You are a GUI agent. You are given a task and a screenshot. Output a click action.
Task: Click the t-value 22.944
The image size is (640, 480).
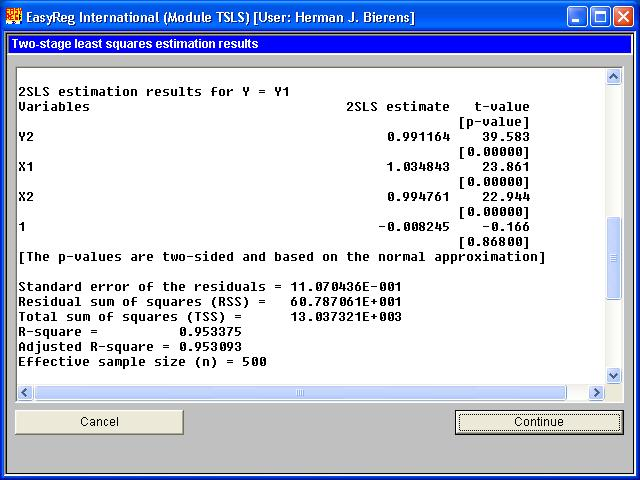tap(506, 197)
